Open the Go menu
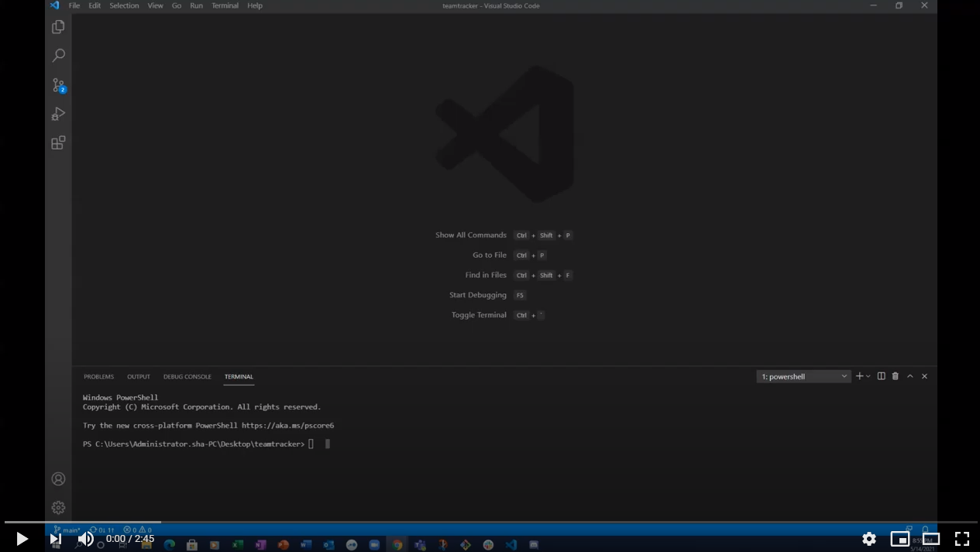Image resolution: width=980 pixels, height=552 pixels. pyautogui.click(x=177, y=5)
